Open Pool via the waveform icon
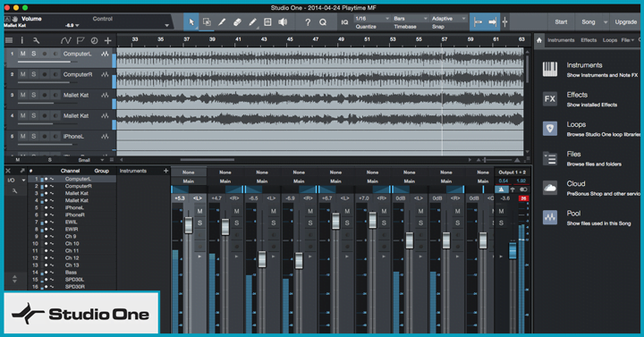The image size is (644, 337). [x=550, y=217]
